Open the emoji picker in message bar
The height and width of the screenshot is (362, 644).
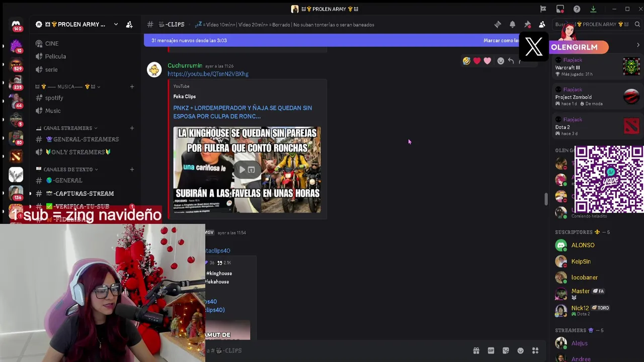click(520, 350)
